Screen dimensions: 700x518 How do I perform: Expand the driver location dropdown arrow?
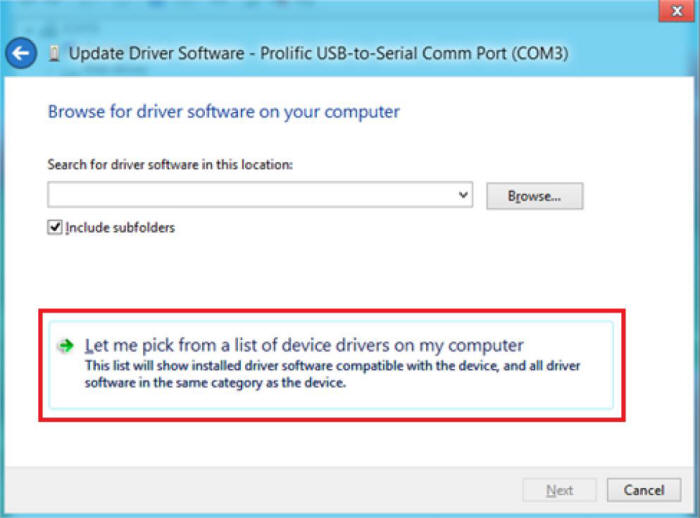(x=463, y=195)
